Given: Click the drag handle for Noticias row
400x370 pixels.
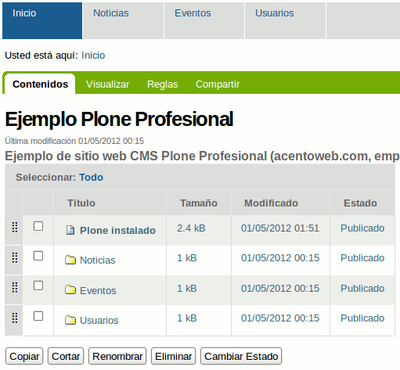Looking at the screenshot, I should tap(15, 257).
